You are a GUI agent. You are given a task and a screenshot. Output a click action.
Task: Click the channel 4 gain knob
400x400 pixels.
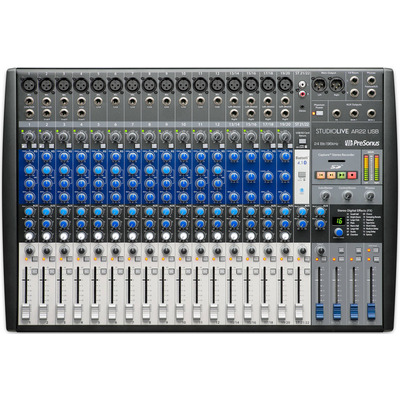point(81,136)
